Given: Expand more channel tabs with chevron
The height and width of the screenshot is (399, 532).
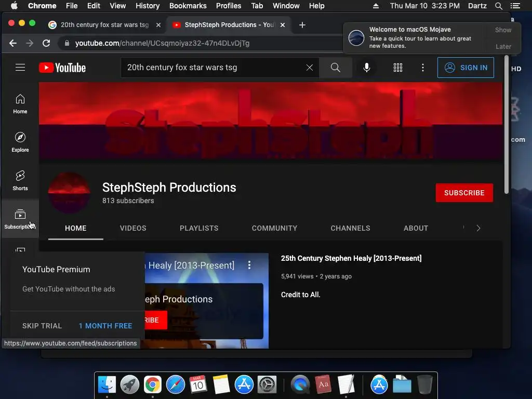Looking at the screenshot, I should [478, 229].
